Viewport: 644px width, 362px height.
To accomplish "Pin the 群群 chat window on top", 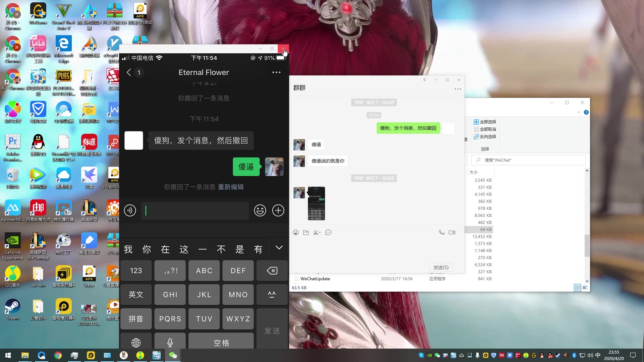I will (x=425, y=80).
